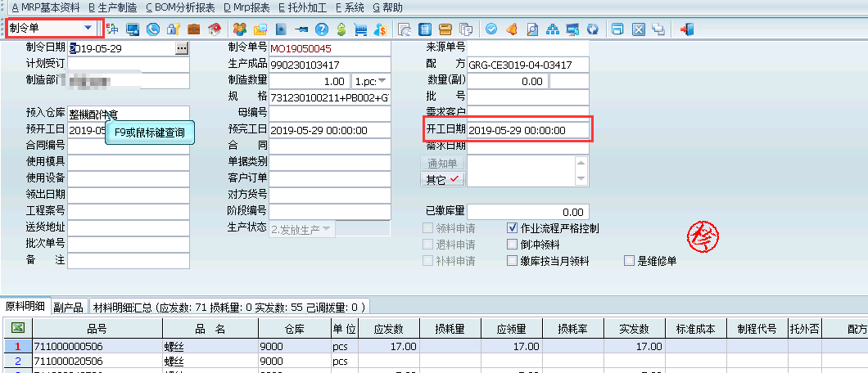Click the Excel export icon in grid header
This screenshot has height=373, width=868.
[x=17, y=328]
